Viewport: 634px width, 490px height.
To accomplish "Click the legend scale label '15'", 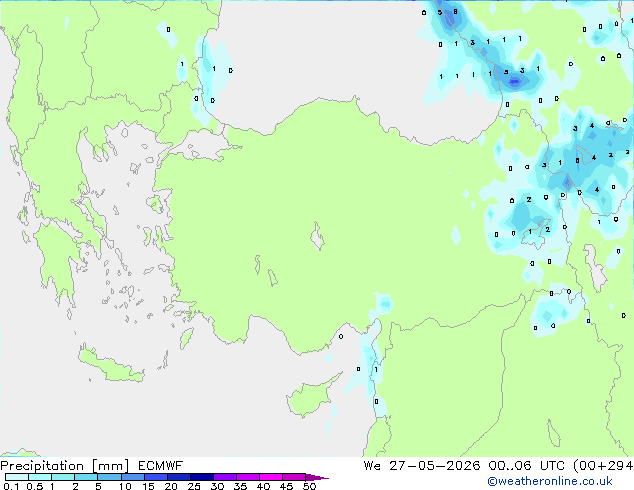I will (148, 486).
